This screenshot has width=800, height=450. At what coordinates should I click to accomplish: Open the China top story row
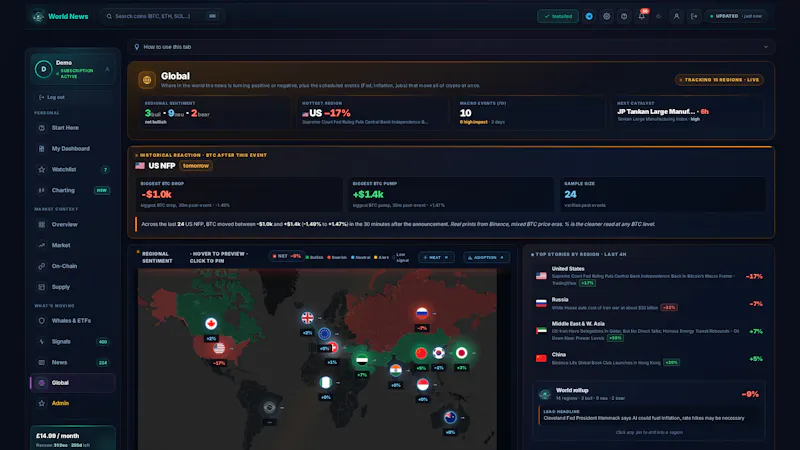(648, 359)
